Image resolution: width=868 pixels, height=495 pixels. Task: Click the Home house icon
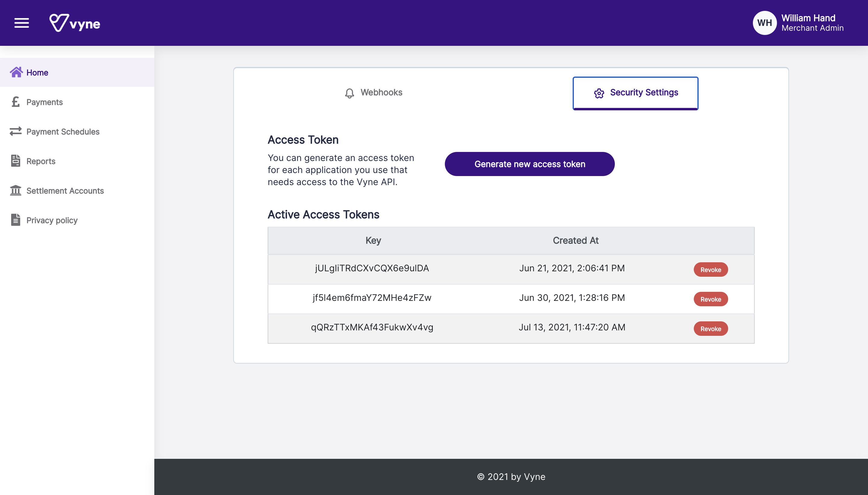[16, 72]
